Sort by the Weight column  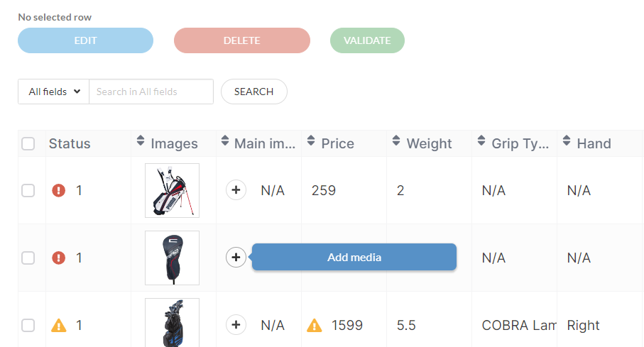(396, 141)
